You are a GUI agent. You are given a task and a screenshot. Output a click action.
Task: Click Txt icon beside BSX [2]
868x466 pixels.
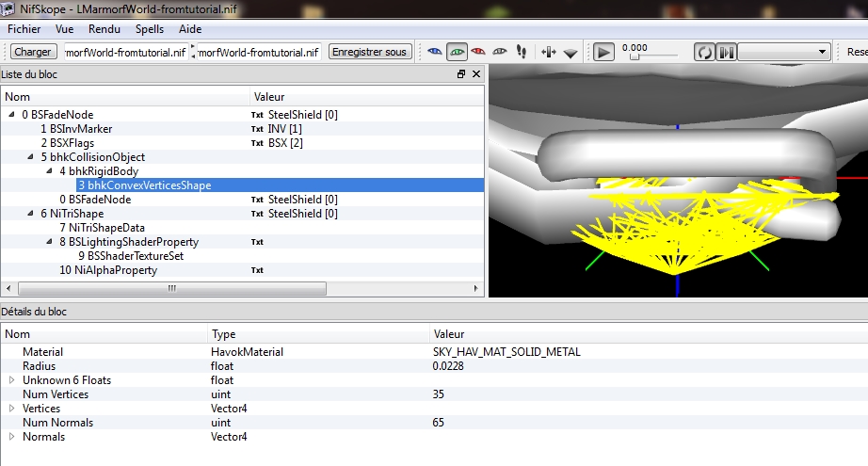click(257, 143)
